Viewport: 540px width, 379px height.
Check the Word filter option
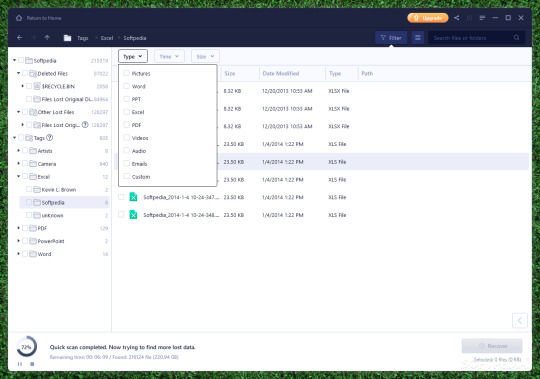pyautogui.click(x=126, y=86)
